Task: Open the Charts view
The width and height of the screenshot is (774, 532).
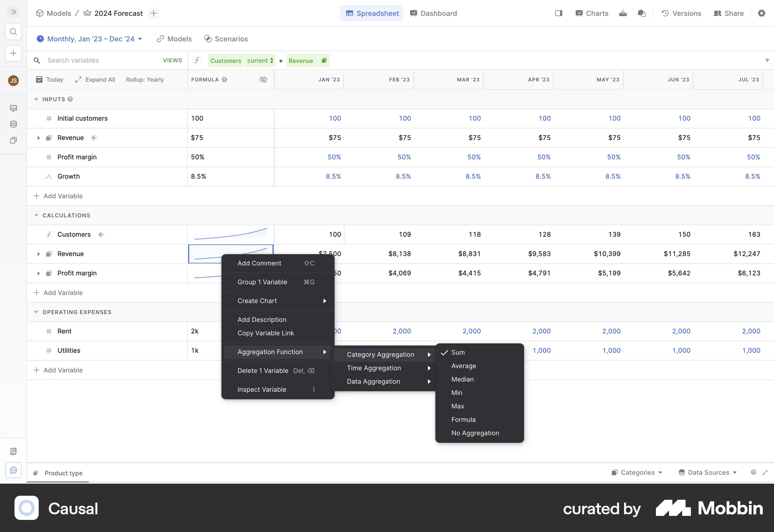Action: pyautogui.click(x=591, y=13)
